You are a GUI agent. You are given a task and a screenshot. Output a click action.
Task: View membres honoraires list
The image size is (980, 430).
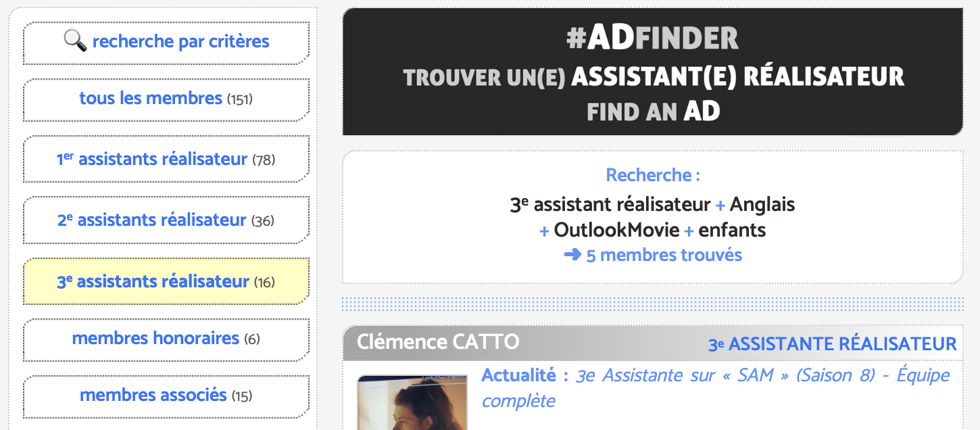tap(166, 338)
